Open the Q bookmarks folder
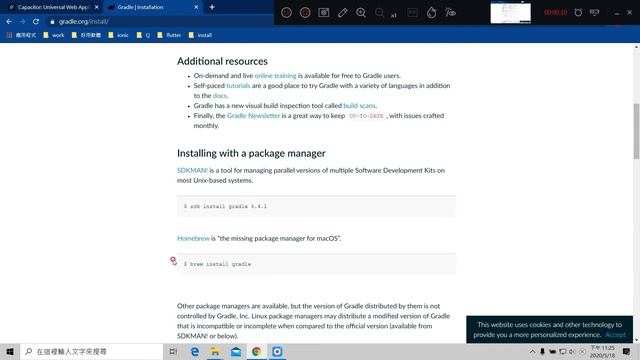 (143, 36)
